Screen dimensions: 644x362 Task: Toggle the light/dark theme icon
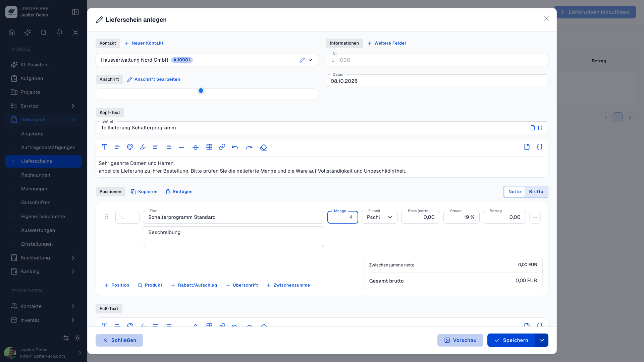pos(77,338)
